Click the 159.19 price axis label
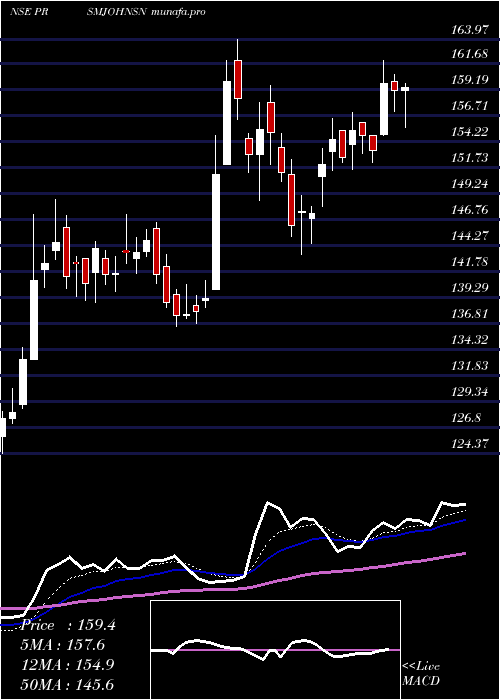The height and width of the screenshot is (700, 500). pos(469,80)
